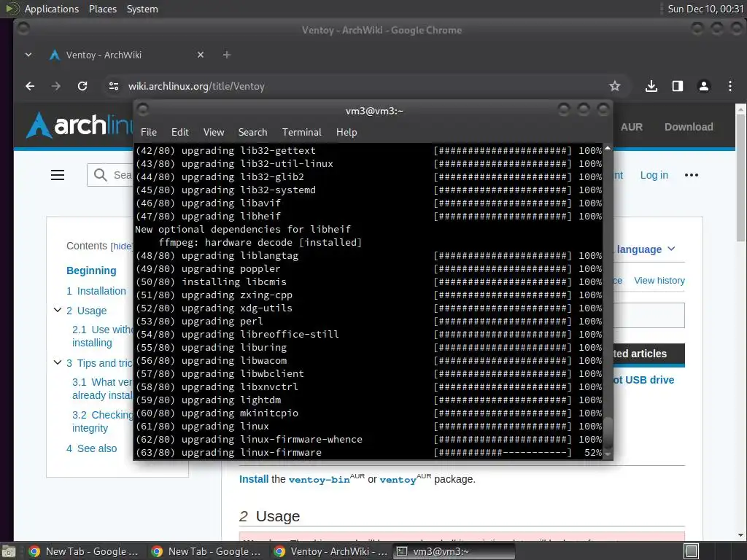Go to 2 Usage in contents
Image resolution: width=747 pixels, height=560 pixels.
click(87, 311)
